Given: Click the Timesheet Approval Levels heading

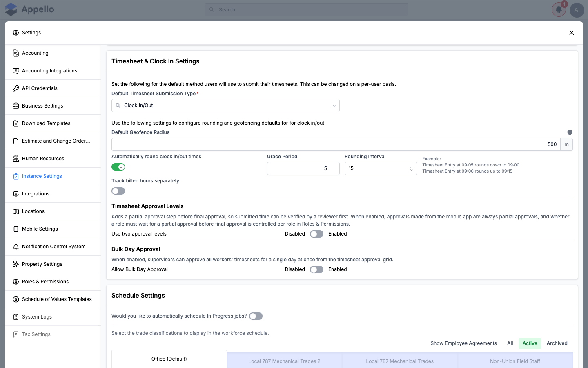Looking at the screenshot, I should pos(147,206).
